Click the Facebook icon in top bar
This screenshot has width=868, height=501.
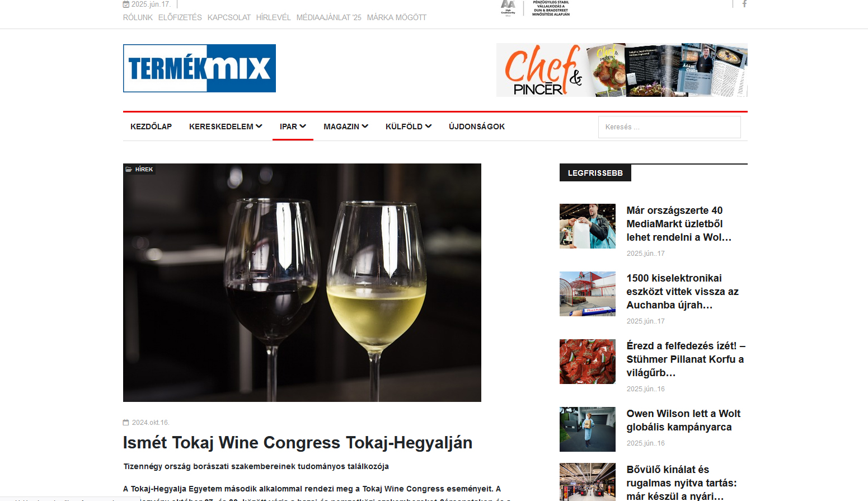[744, 4]
